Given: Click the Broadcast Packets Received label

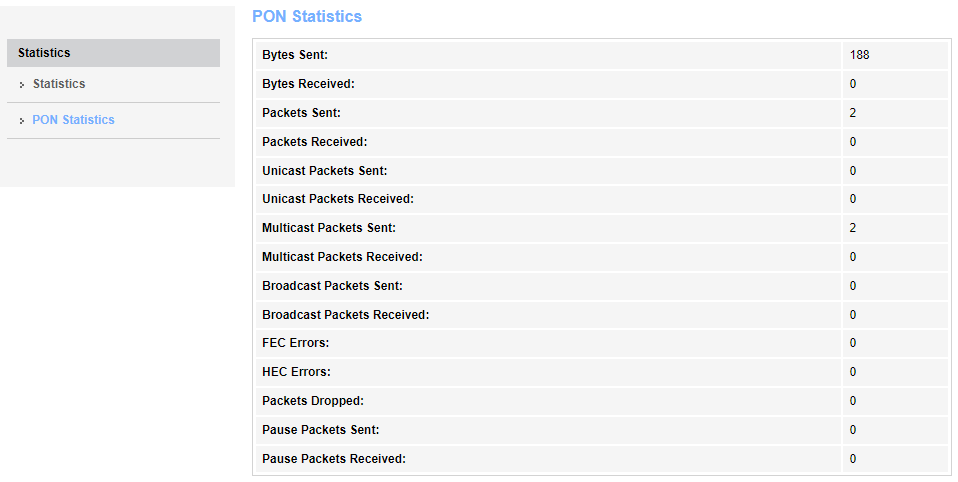Looking at the screenshot, I should (x=345, y=315).
